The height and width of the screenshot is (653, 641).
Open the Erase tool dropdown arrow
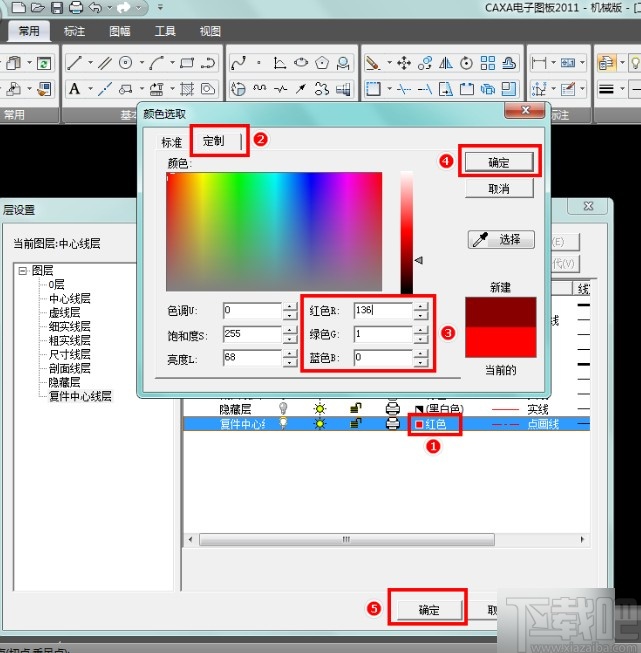coord(389,63)
